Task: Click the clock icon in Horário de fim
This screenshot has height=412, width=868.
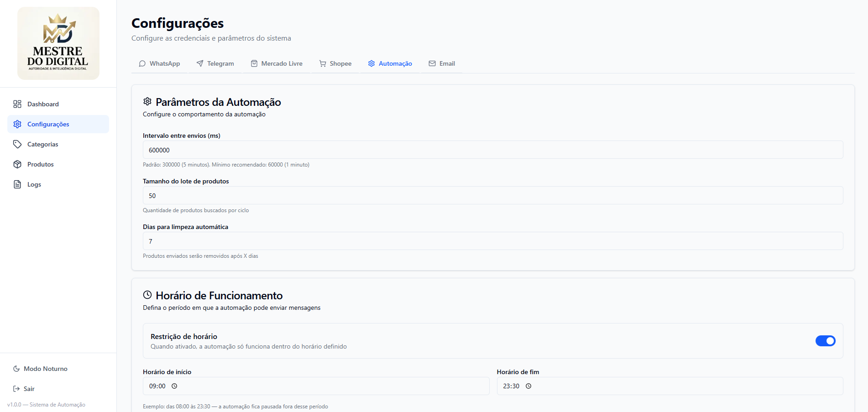Action: point(528,386)
